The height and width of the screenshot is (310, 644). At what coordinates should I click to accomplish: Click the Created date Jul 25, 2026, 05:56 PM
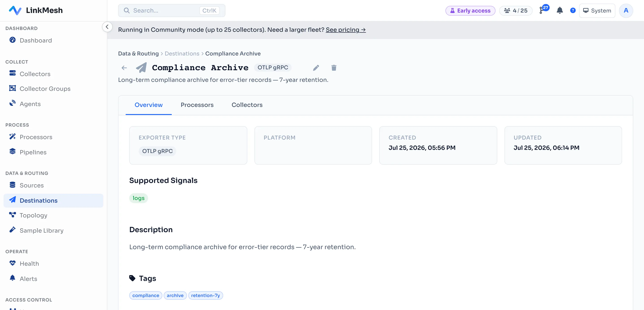(422, 148)
